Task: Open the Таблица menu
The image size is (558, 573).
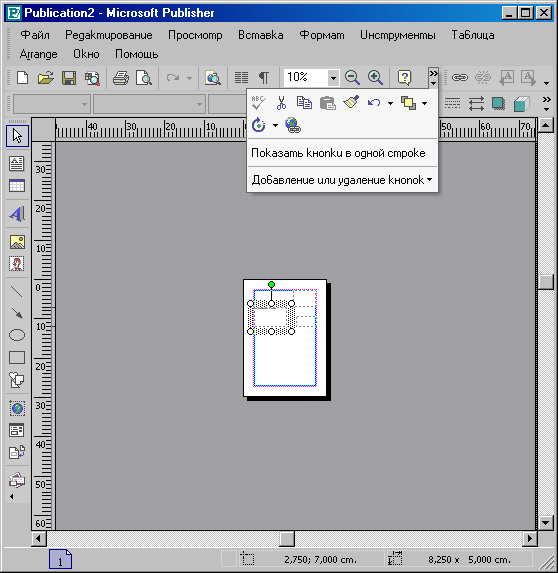Action: [472, 35]
